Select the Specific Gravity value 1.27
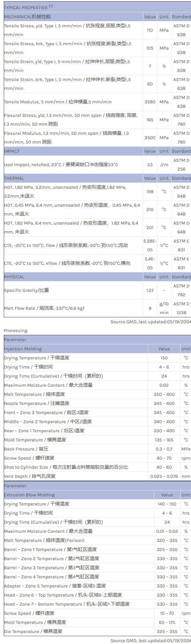 [x=150, y=290]
